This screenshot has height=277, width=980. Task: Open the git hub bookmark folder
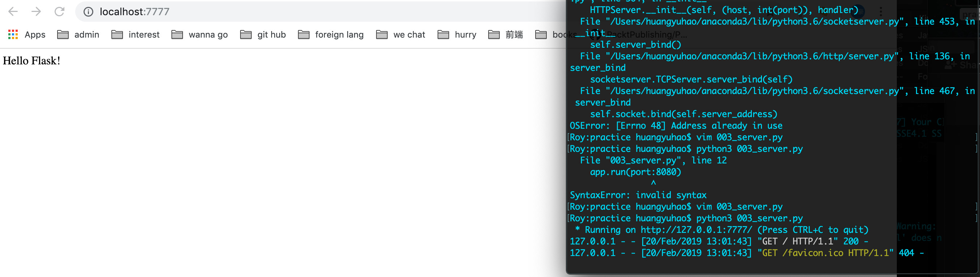(x=263, y=35)
